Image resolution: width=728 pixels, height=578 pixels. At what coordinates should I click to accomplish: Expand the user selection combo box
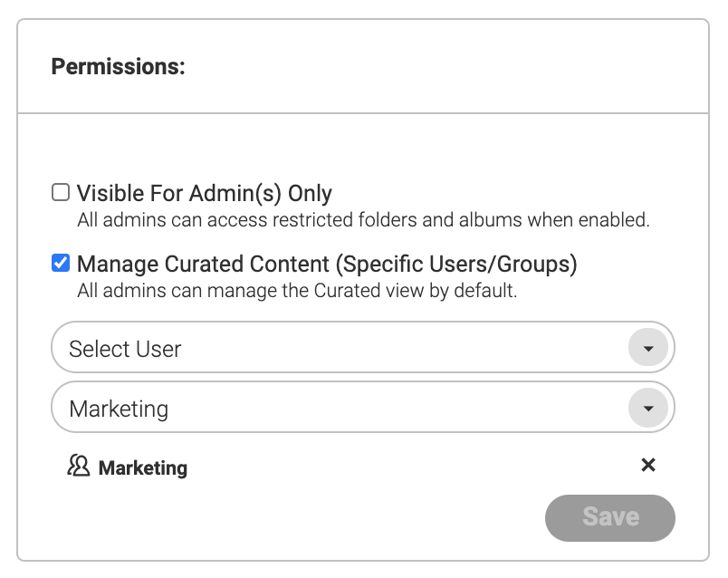point(362,347)
